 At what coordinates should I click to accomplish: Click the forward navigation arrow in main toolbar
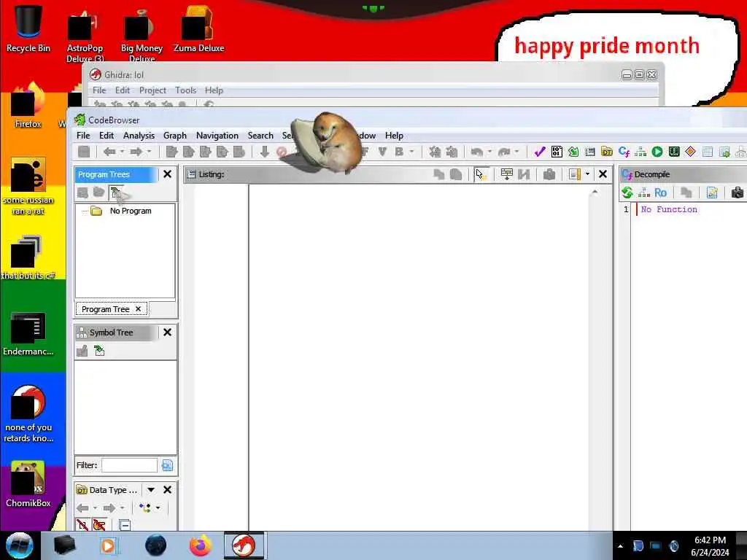click(136, 152)
